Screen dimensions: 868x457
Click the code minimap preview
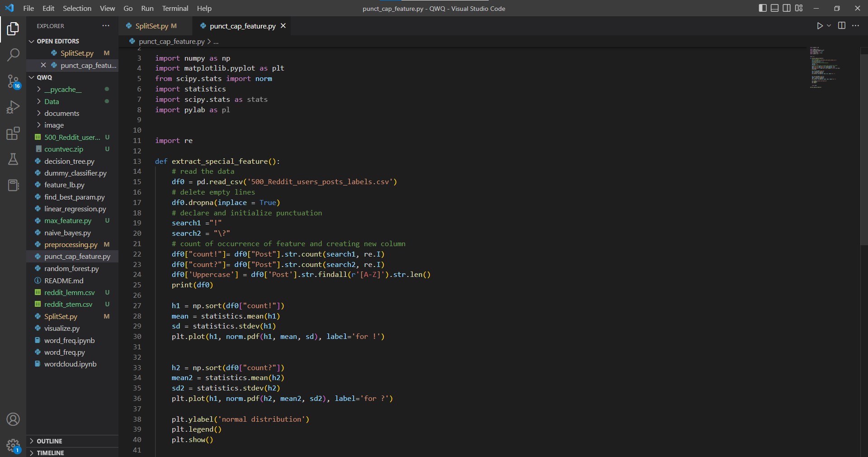[825, 67]
